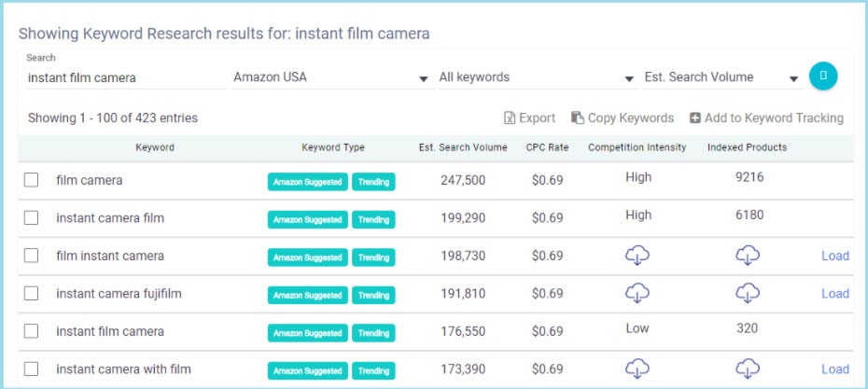Screen dimensions: 868x389
Task: Click Indexed Products cloud icon for instant camera with film
Action: pos(748,368)
